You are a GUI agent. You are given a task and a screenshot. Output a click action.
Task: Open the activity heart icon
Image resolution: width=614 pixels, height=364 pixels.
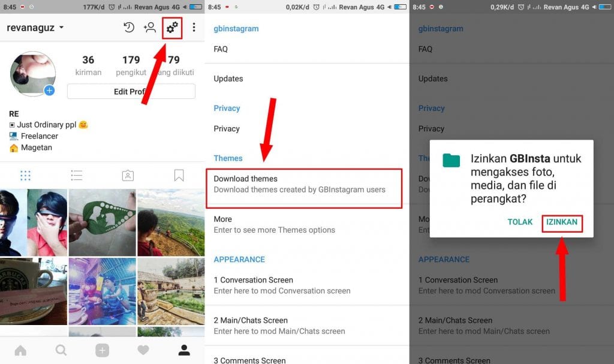click(x=143, y=350)
